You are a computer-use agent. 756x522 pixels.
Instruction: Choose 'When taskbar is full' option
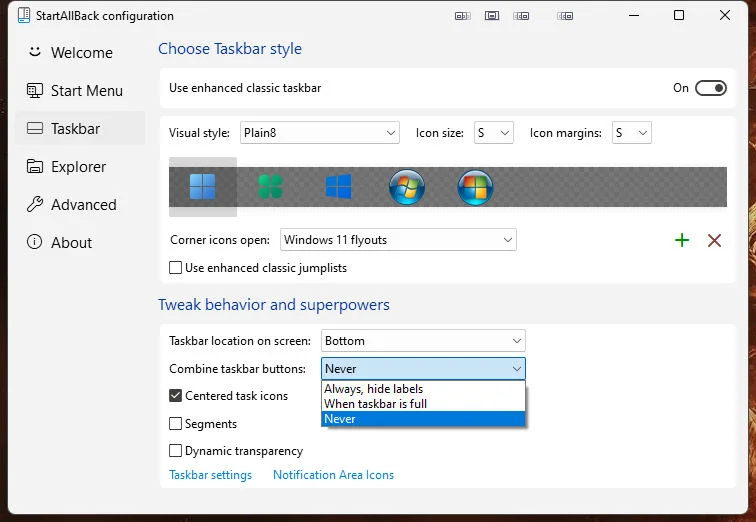423,404
